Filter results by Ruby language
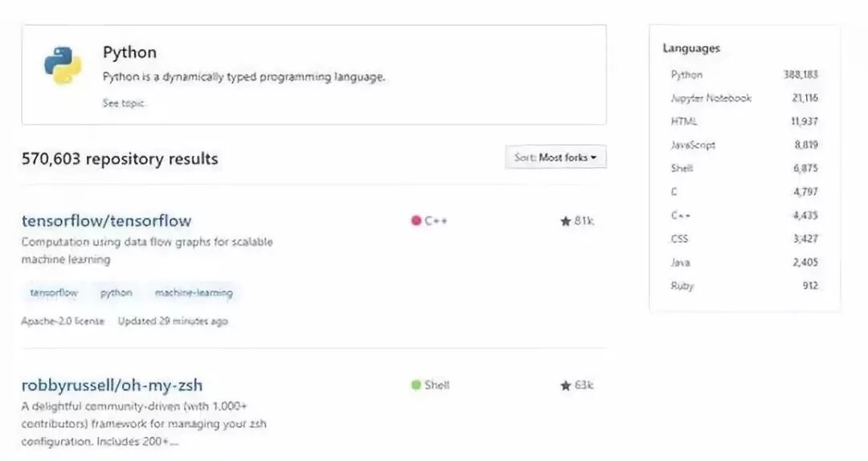 pos(682,286)
